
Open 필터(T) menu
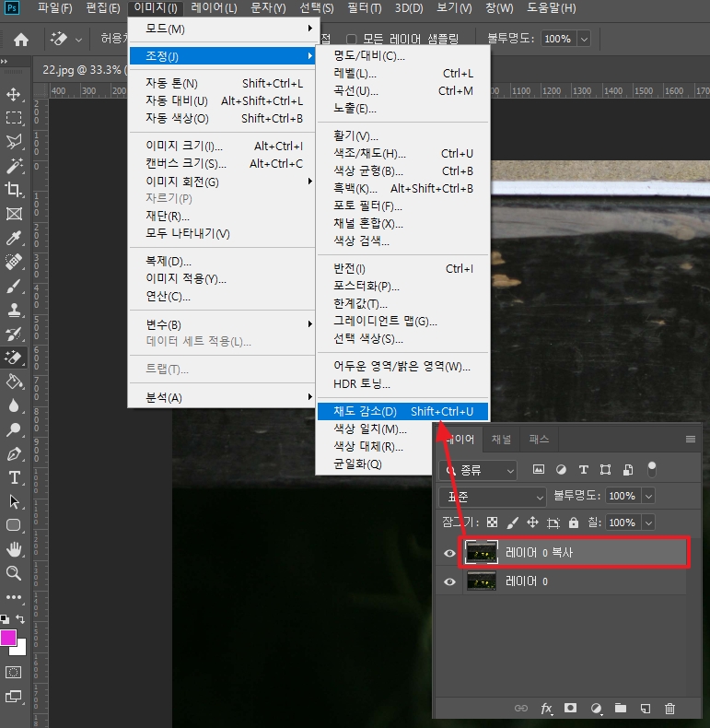365,8
